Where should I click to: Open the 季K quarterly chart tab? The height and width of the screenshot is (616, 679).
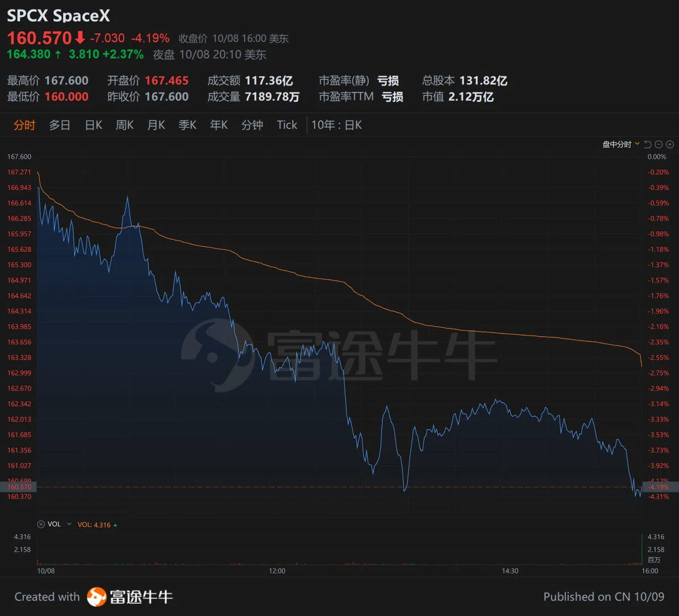pos(187,125)
